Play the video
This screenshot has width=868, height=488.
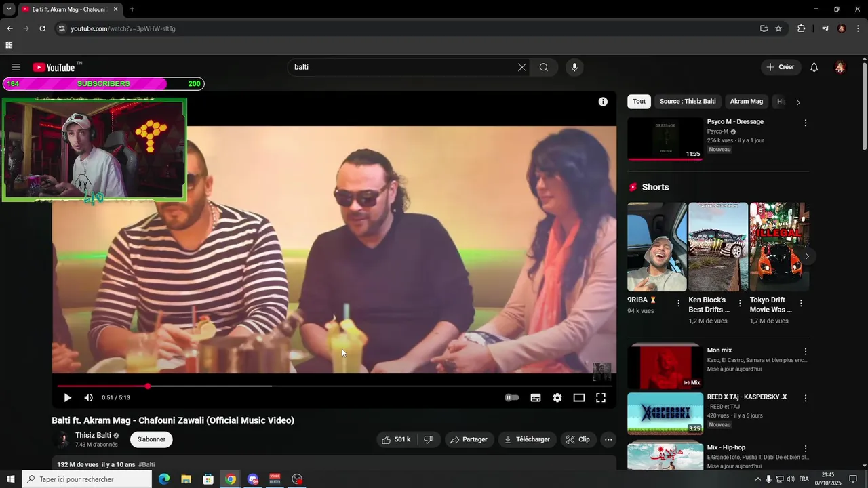tap(67, 398)
